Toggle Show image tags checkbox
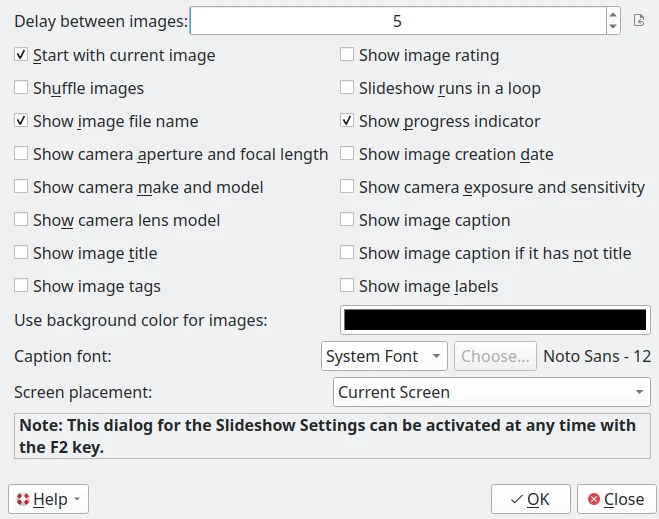 coord(21,286)
